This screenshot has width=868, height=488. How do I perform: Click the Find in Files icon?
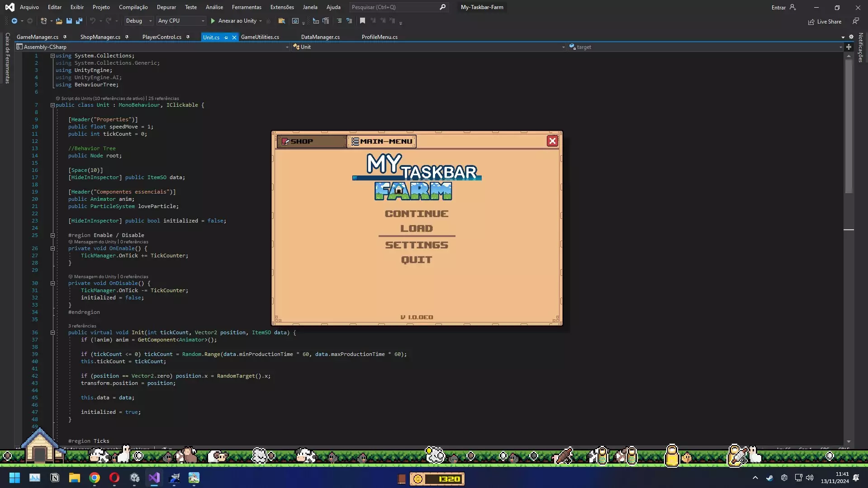(281, 21)
